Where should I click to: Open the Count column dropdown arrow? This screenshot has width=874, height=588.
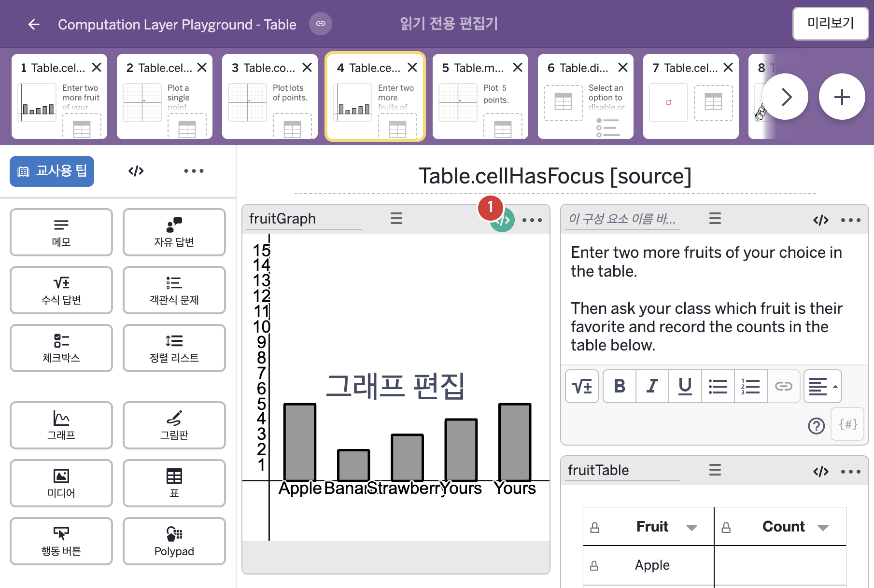click(x=823, y=527)
